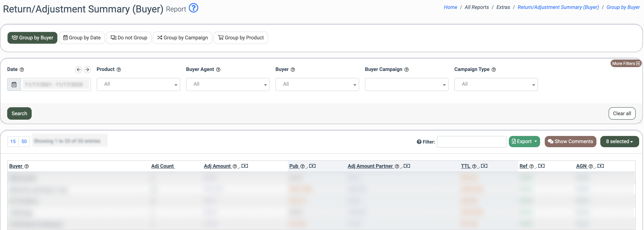Open the Buyer Campaign dropdown
Viewport: 644px width, 230px height.
[x=406, y=84]
